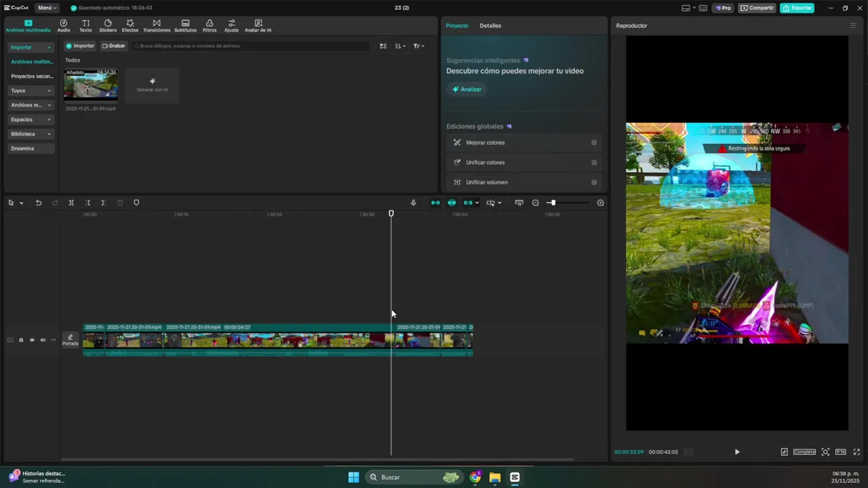The height and width of the screenshot is (488, 868).
Task: Open the selection tool mode dropdown arrow
Action: click(x=21, y=203)
